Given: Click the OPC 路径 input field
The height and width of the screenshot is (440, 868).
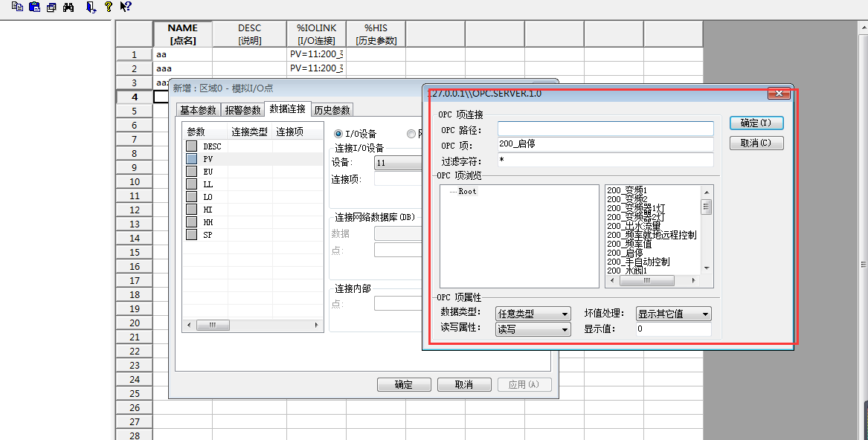Looking at the screenshot, I should pos(605,129).
